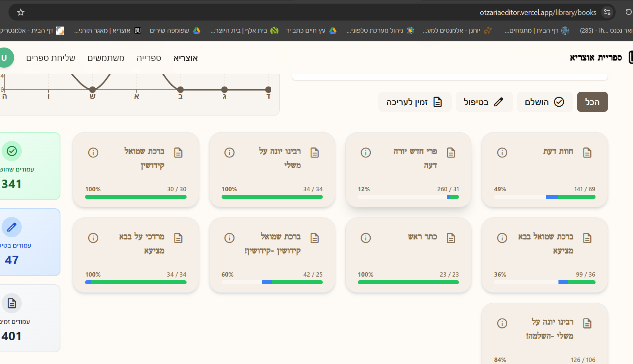
Task: Open site settings icon in address bar
Action: (607, 12)
